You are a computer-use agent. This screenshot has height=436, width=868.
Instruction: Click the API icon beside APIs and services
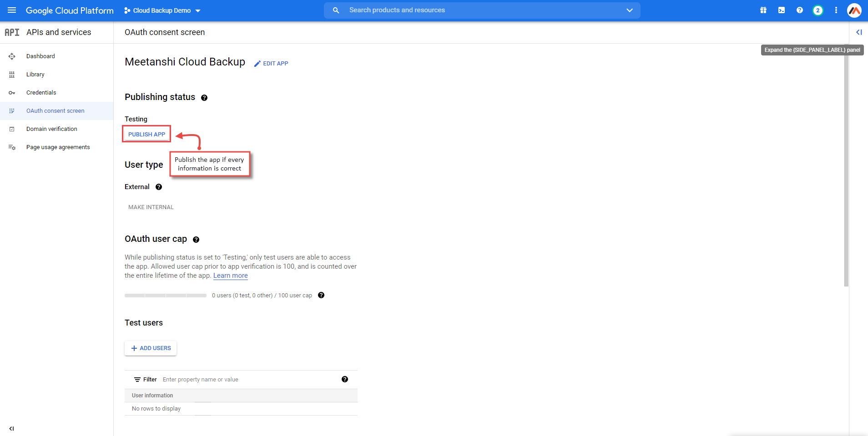(x=12, y=32)
